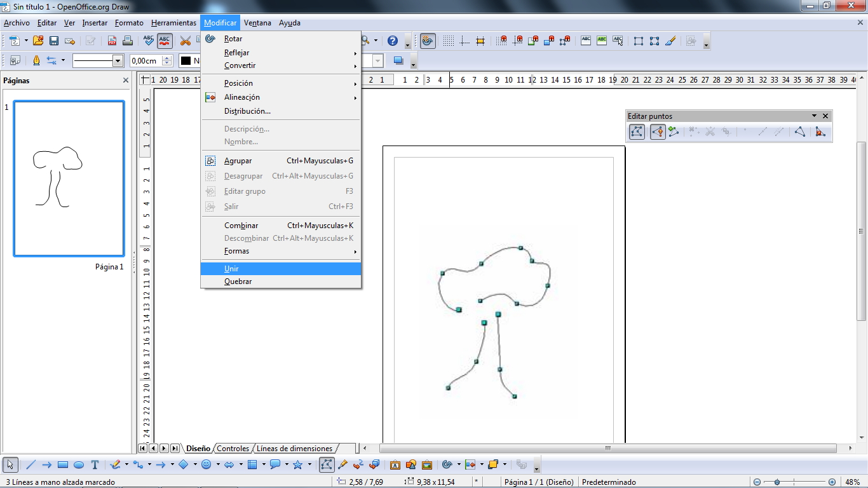The height and width of the screenshot is (488, 868).
Task: Close the Páginas panel
Action: click(126, 81)
